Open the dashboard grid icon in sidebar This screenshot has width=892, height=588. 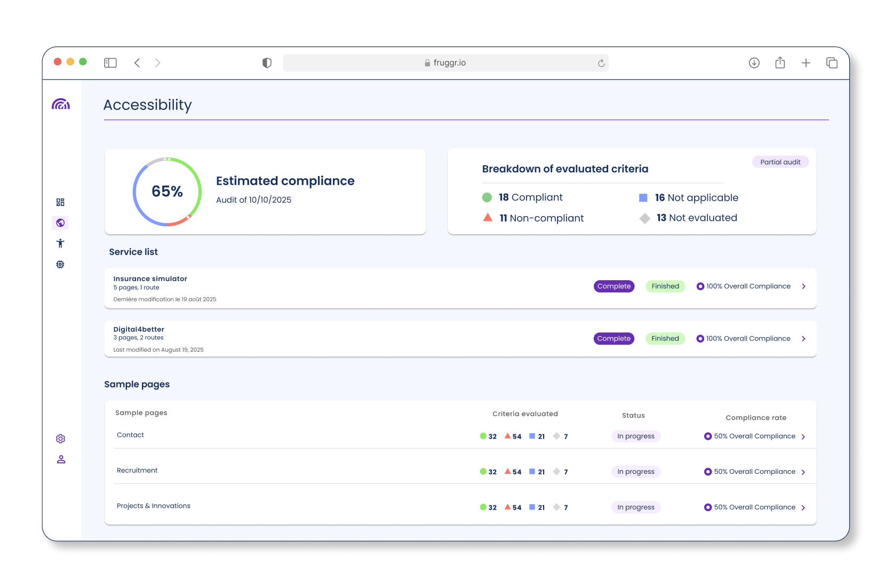pyautogui.click(x=60, y=202)
